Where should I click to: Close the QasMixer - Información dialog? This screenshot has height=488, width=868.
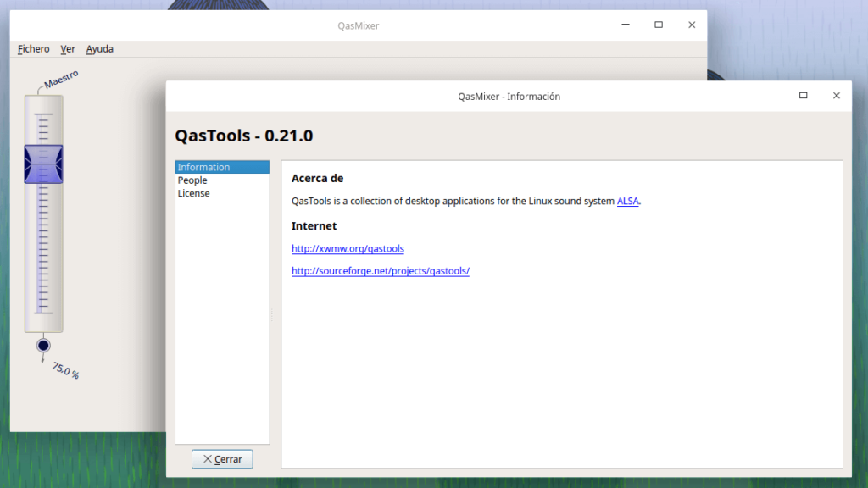pos(837,96)
